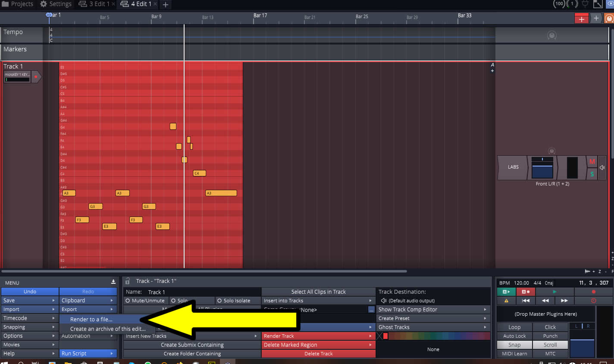Click the red plus add-track button
Screen dimensions: 614x364
[581, 19]
